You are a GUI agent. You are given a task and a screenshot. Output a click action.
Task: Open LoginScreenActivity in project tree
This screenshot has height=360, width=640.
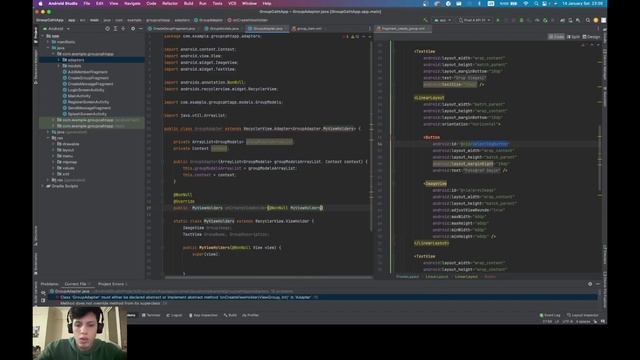(86, 90)
